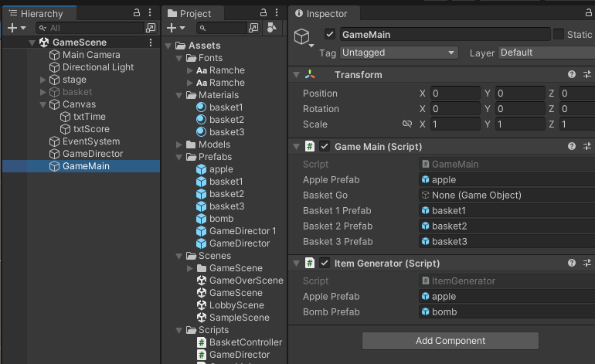Collapse the Item Generator component

(x=297, y=263)
